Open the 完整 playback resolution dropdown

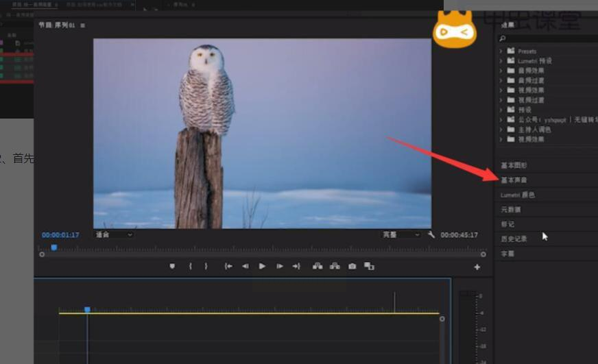pyautogui.click(x=401, y=234)
